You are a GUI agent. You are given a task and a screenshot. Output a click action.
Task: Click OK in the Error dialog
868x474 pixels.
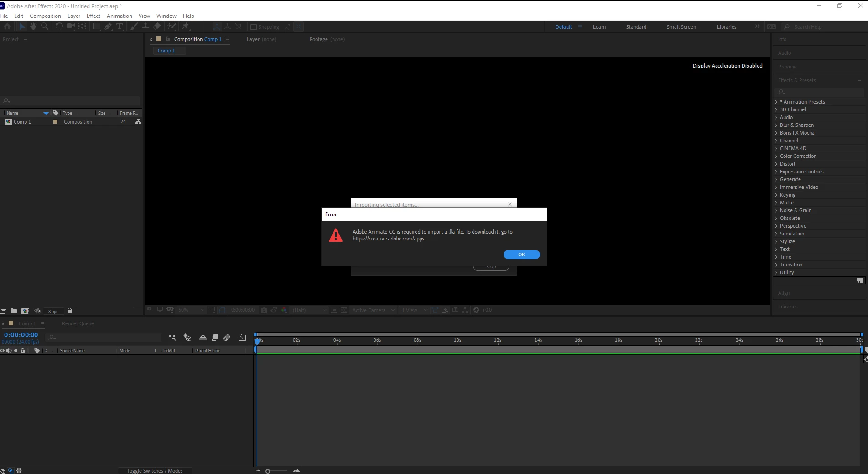pos(521,255)
